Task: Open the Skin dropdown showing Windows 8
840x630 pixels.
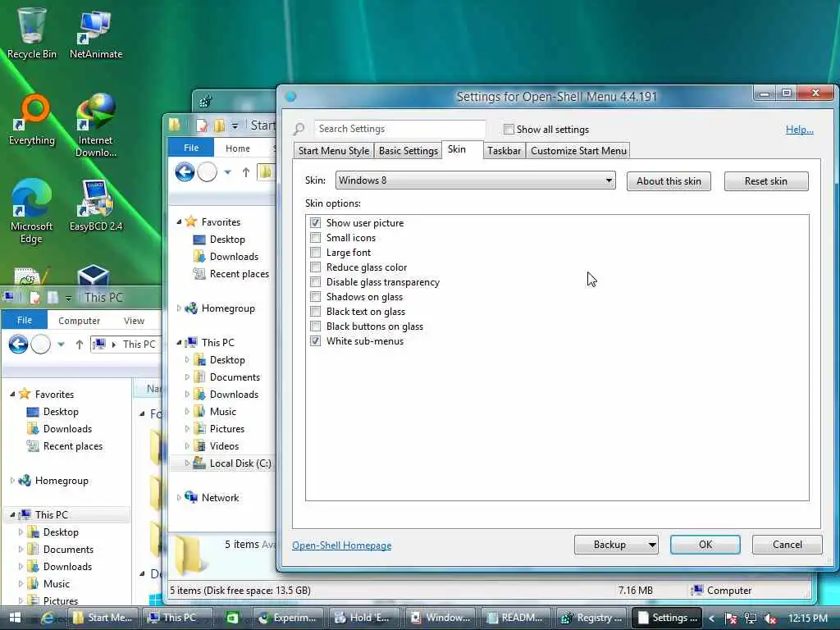Action: (475, 180)
